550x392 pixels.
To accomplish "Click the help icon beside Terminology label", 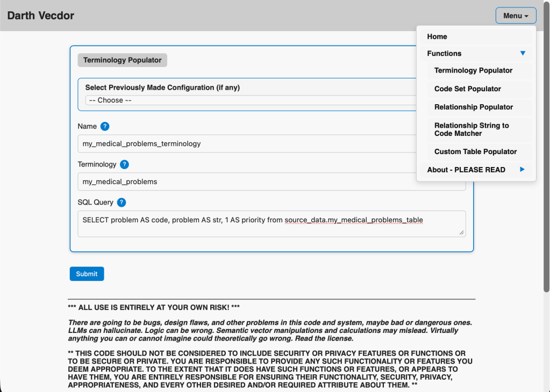I will pyautogui.click(x=124, y=164).
